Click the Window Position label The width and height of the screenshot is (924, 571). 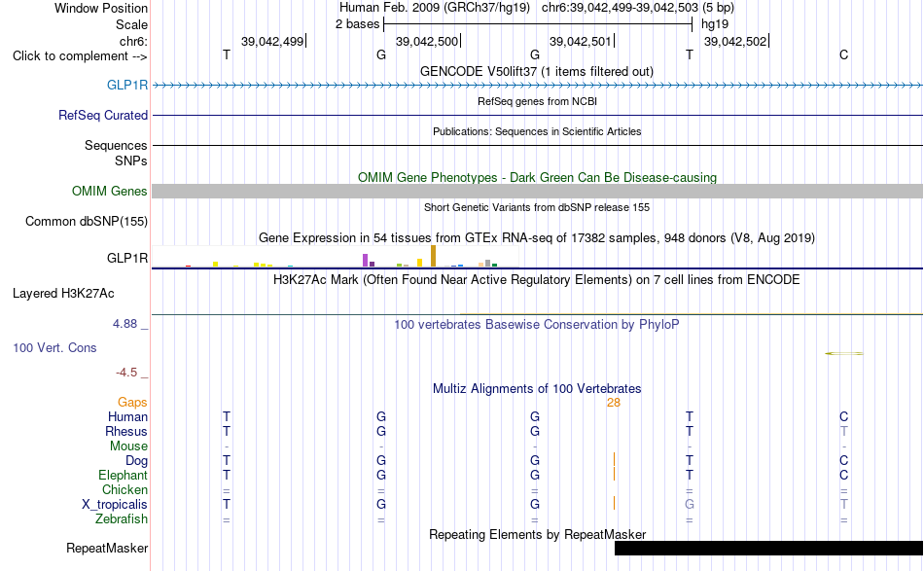pos(101,8)
